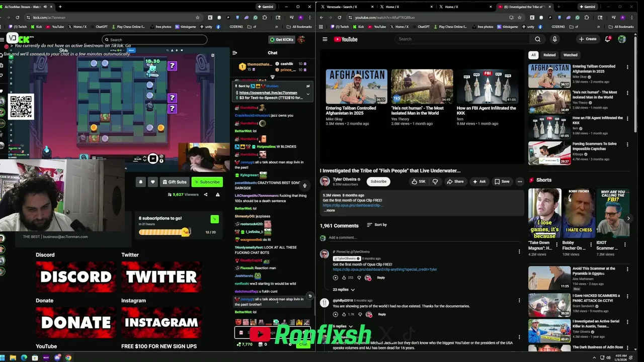
Task: Open the YouTube hamburger guide menu
Action: 325,39
